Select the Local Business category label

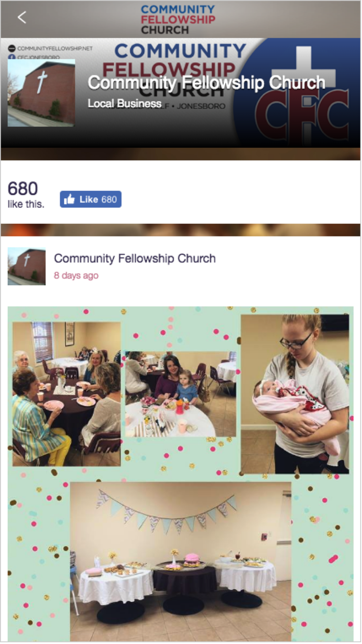(x=125, y=104)
